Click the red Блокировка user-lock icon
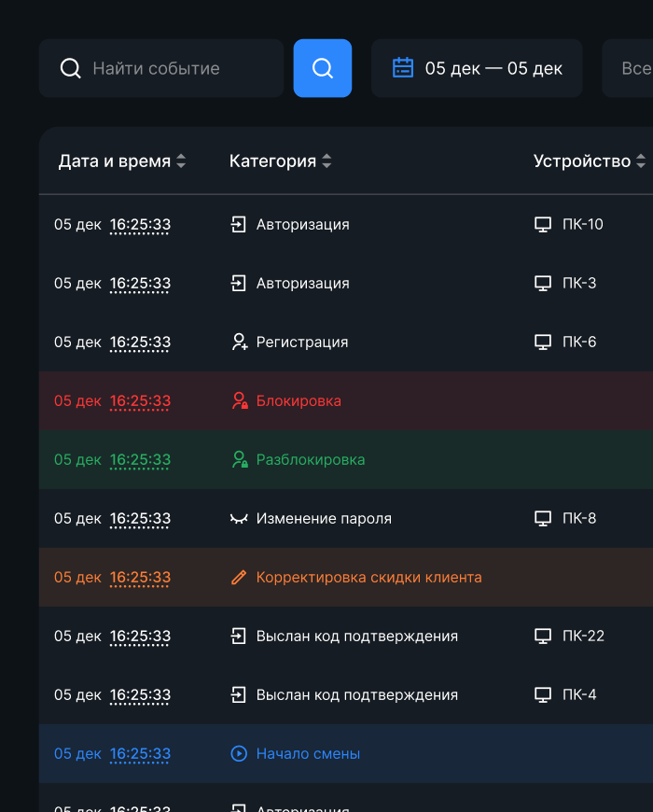This screenshot has height=812, width=653. pyautogui.click(x=240, y=401)
